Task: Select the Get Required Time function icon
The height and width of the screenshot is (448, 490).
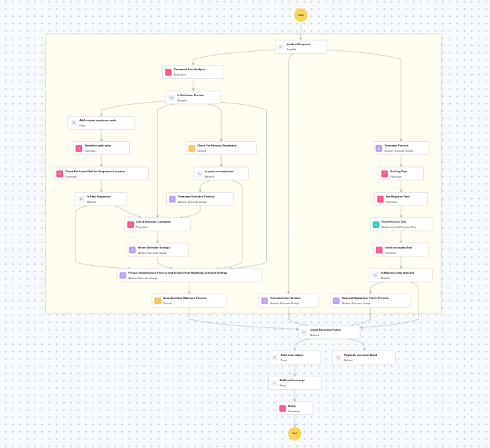Action: click(x=380, y=199)
